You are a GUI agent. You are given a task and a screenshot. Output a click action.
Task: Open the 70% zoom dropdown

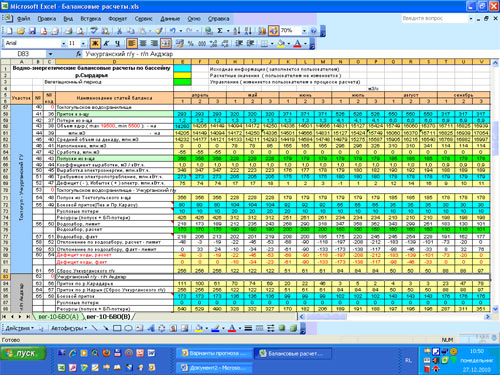(304, 31)
